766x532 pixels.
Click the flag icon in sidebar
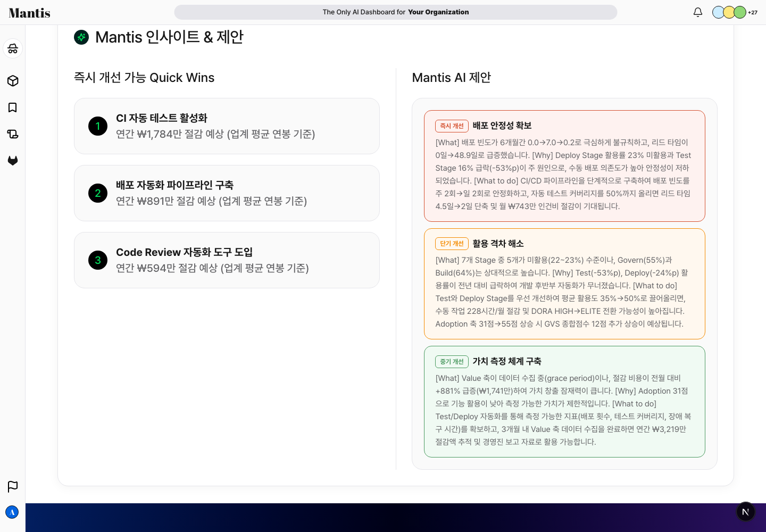click(x=13, y=486)
